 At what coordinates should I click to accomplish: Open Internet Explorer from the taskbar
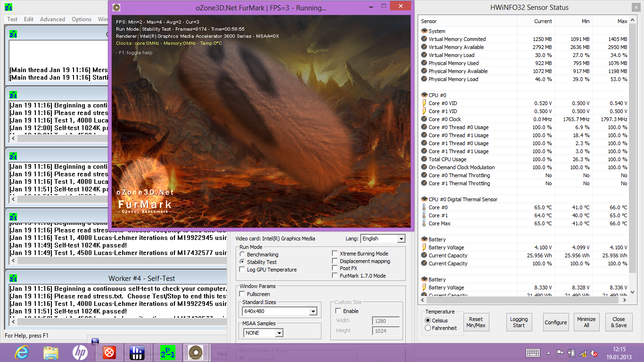pos(22,352)
